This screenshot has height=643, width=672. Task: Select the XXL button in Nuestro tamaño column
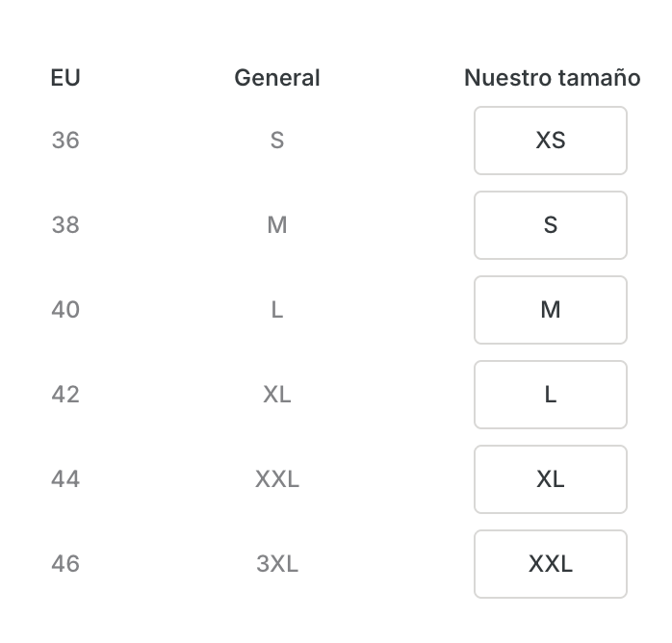coord(550,564)
